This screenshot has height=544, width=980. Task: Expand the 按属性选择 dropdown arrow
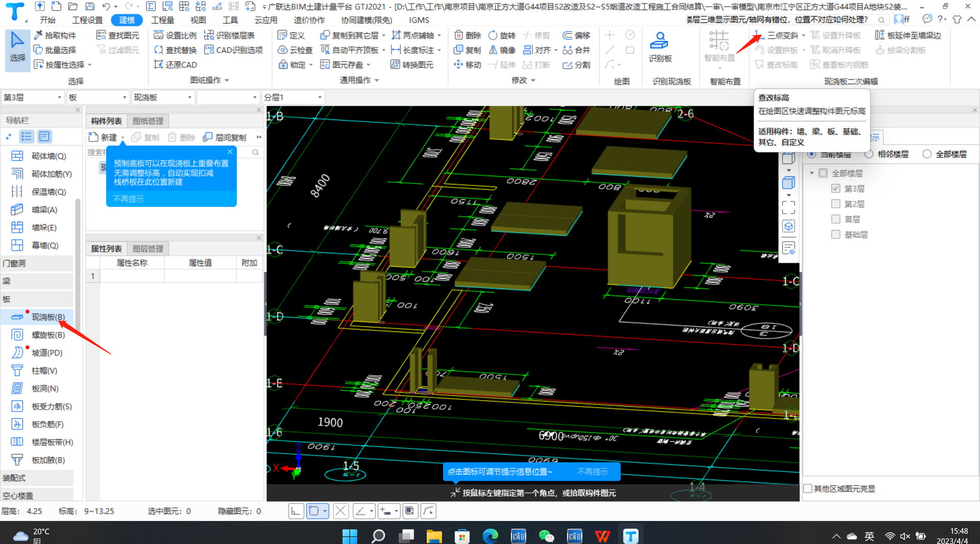90,65
